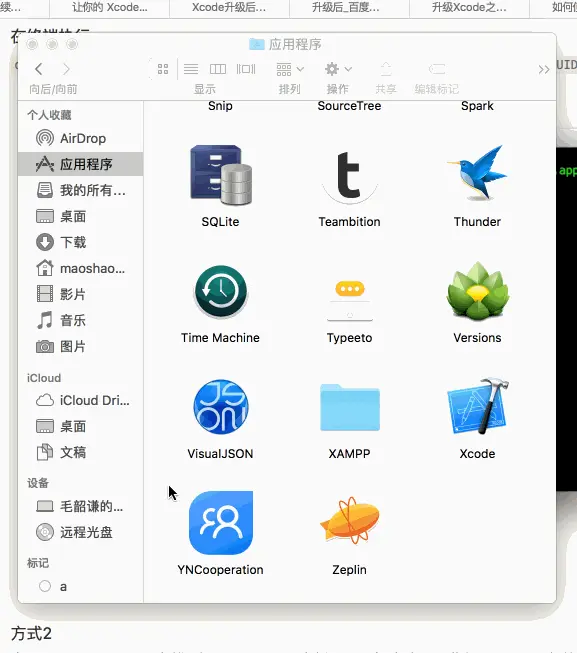The width and height of the screenshot is (577, 653).
Task: Click the YNCooperation name label
Action: point(220,570)
